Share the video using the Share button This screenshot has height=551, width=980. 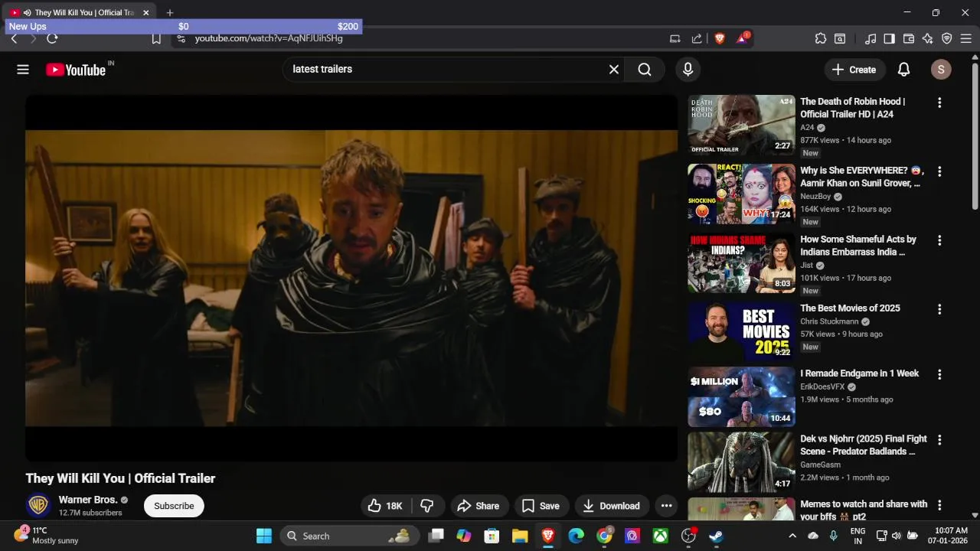479,506
